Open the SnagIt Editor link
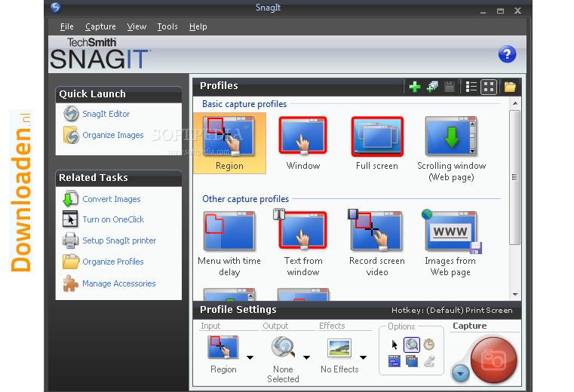574x392 pixels. click(106, 114)
